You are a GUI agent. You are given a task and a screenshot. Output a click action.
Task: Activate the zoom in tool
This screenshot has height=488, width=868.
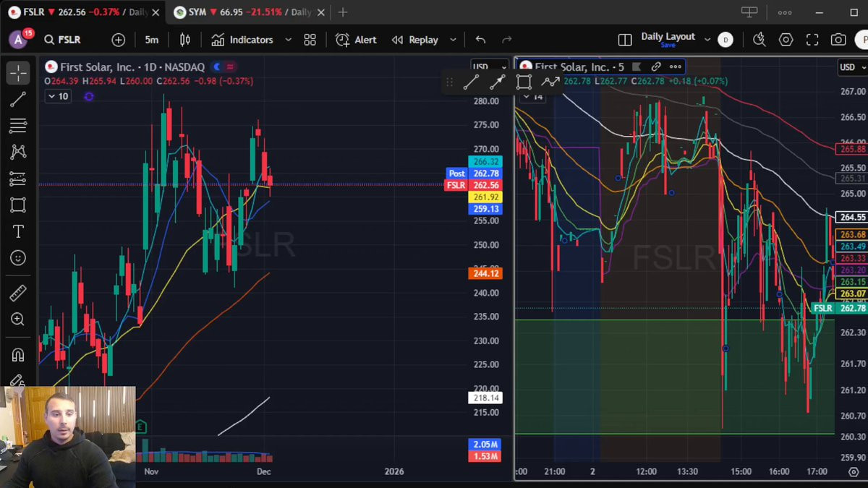tap(18, 320)
